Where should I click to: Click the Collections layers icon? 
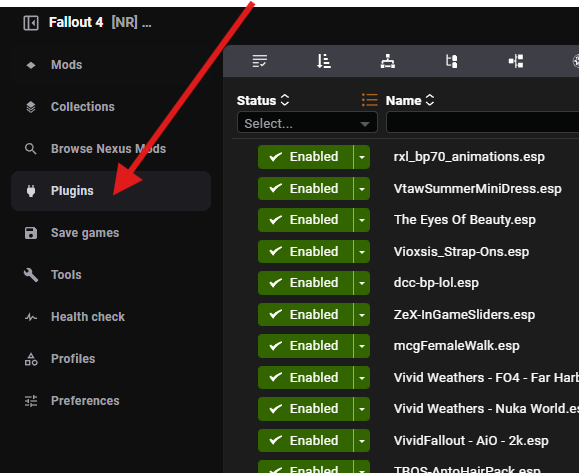pos(31,107)
